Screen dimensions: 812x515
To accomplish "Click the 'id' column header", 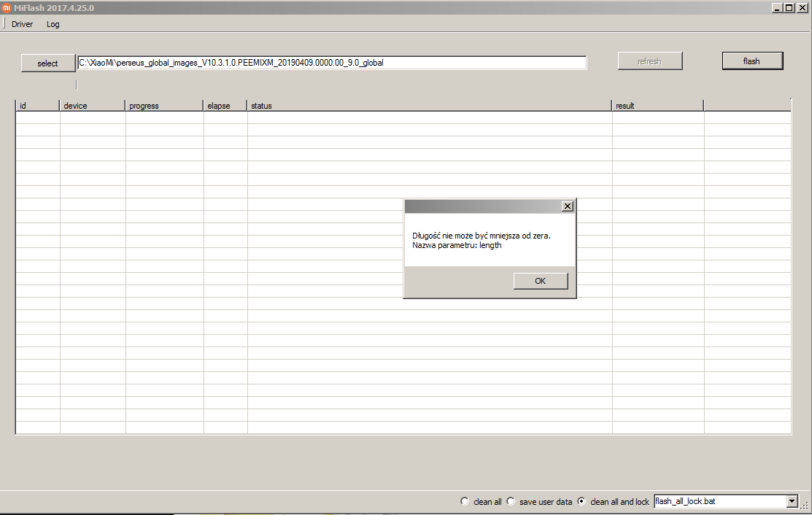I will [x=37, y=106].
